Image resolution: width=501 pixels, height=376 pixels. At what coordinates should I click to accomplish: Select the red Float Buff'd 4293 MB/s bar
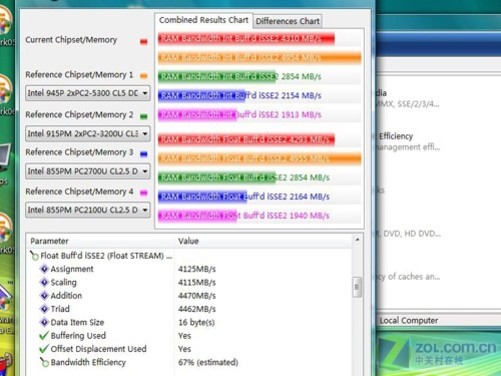pyautogui.click(x=246, y=139)
